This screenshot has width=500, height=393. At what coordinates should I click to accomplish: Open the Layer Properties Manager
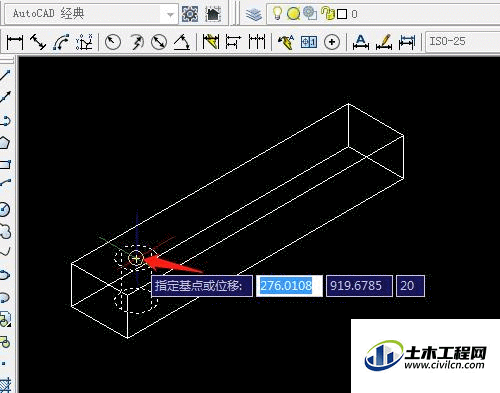(254, 14)
